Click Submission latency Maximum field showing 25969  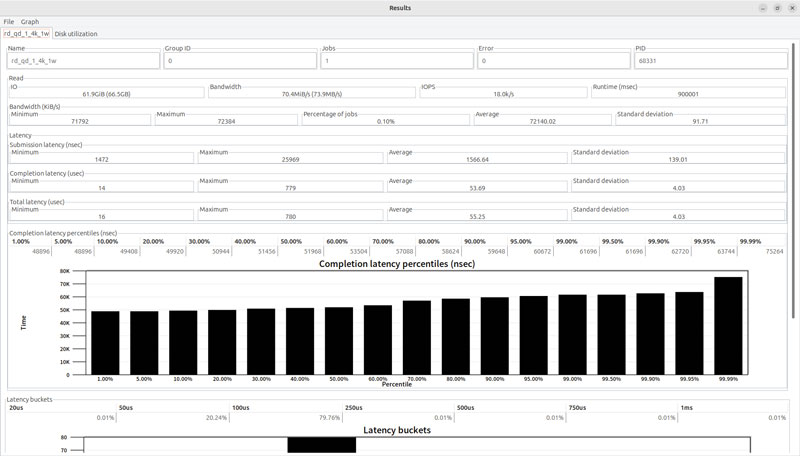[290, 159]
